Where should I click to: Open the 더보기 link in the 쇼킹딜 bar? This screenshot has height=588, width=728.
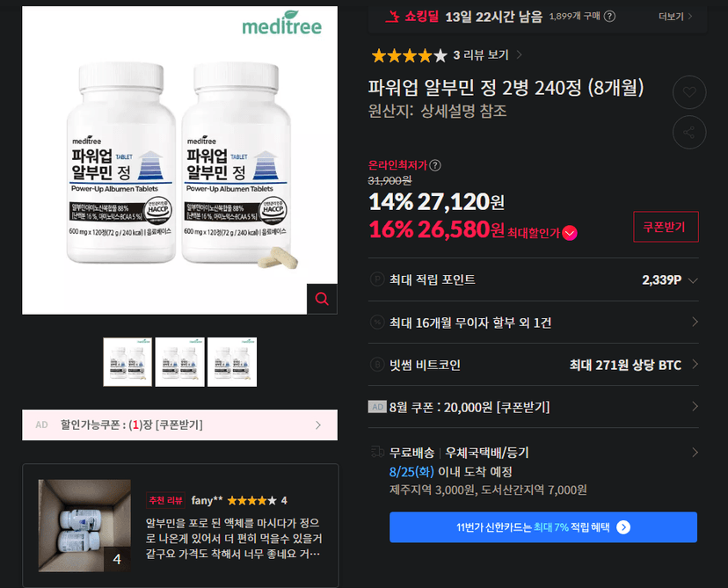click(x=675, y=17)
